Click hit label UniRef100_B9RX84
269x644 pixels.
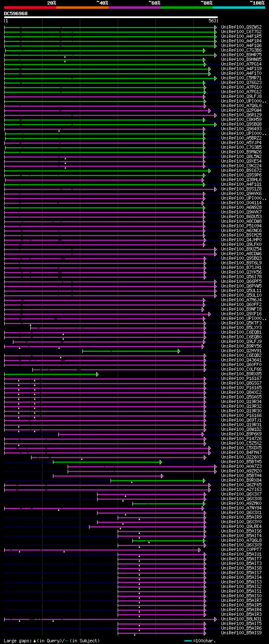(x=241, y=480)
